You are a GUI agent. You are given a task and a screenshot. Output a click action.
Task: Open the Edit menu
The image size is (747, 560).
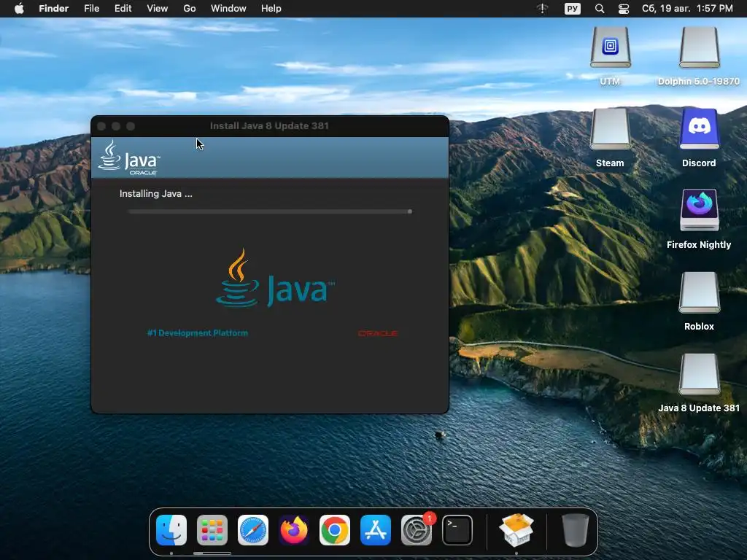point(123,9)
